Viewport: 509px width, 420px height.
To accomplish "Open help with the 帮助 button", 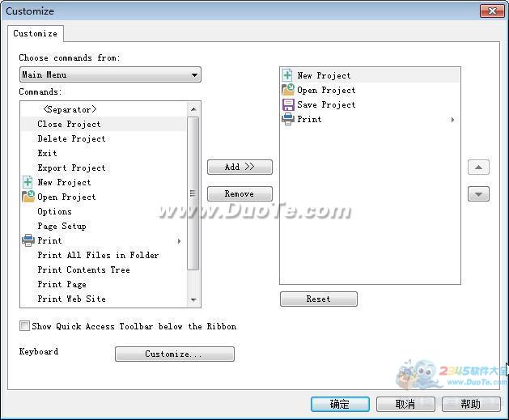I will (x=471, y=404).
